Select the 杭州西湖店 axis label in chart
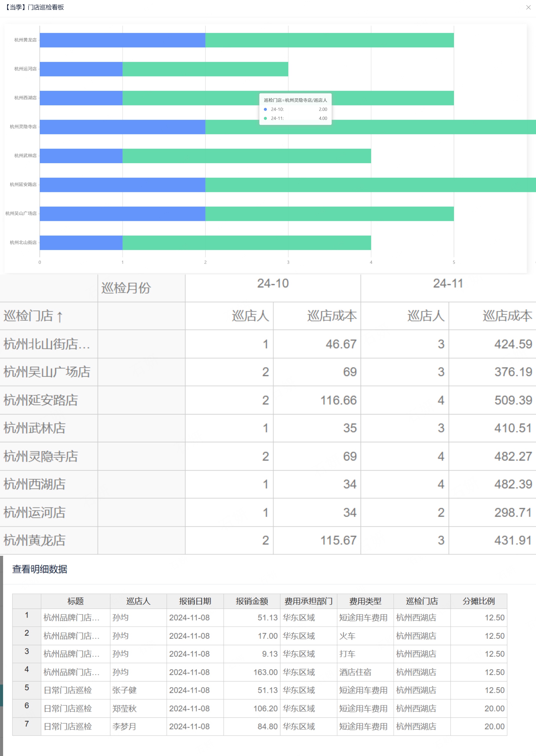This screenshot has width=536, height=756. coord(26,98)
